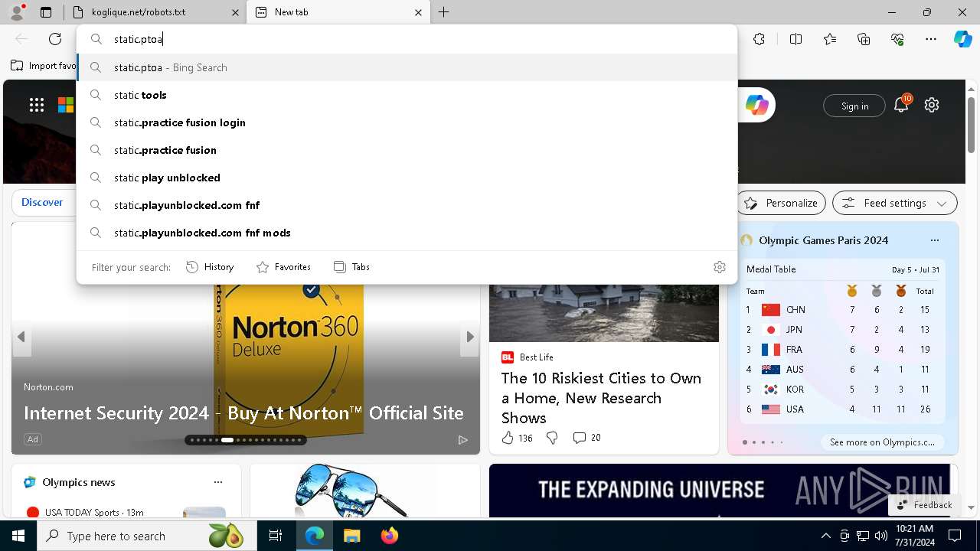Viewport: 980px width, 551px height.
Task: Filter search by Tabs
Action: click(x=351, y=267)
